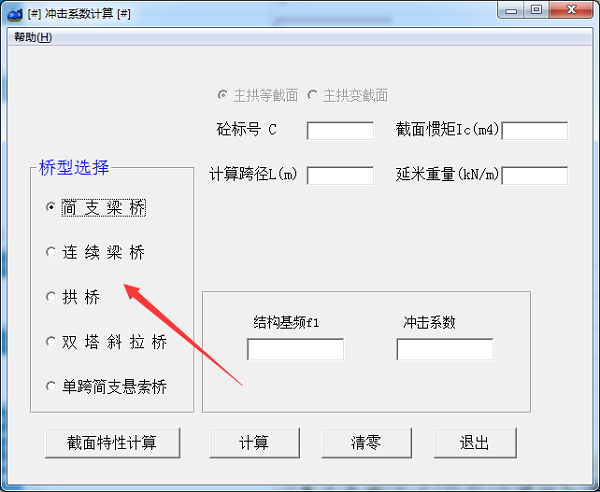Select the 双塔斜拉桥 option
The width and height of the screenshot is (600, 492).
click(106, 342)
